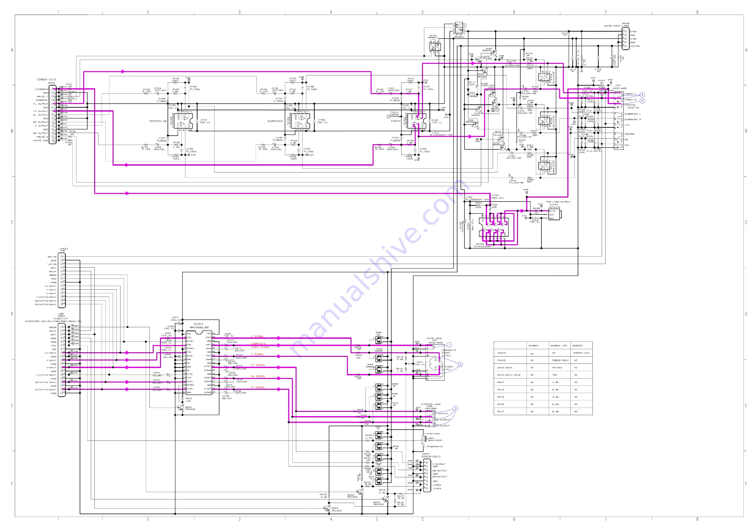Screen dimensions: 756x532
Task: Click the QX04 RN1402 transistor symbol
Action: (327, 508)
